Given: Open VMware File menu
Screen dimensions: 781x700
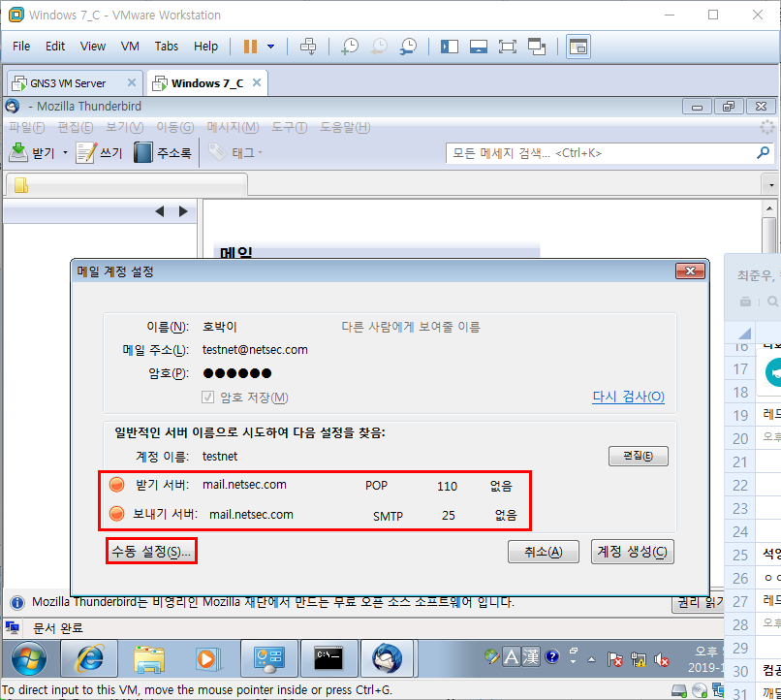Looking at the screenshot, I should pos(21,47).
